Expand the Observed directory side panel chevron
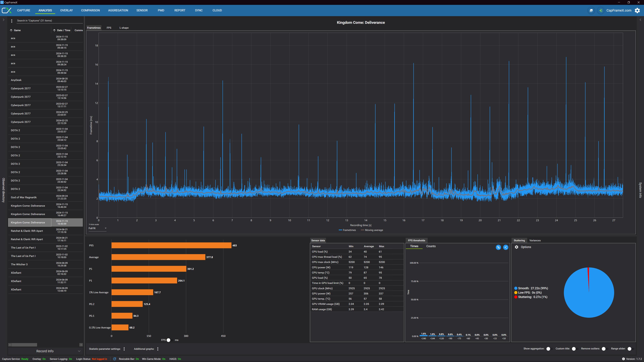This screenshot has width=644, height=362. pos(4,20)
